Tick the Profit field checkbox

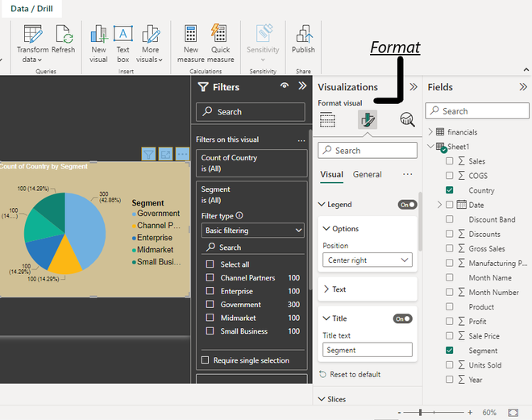pos(449,322)
